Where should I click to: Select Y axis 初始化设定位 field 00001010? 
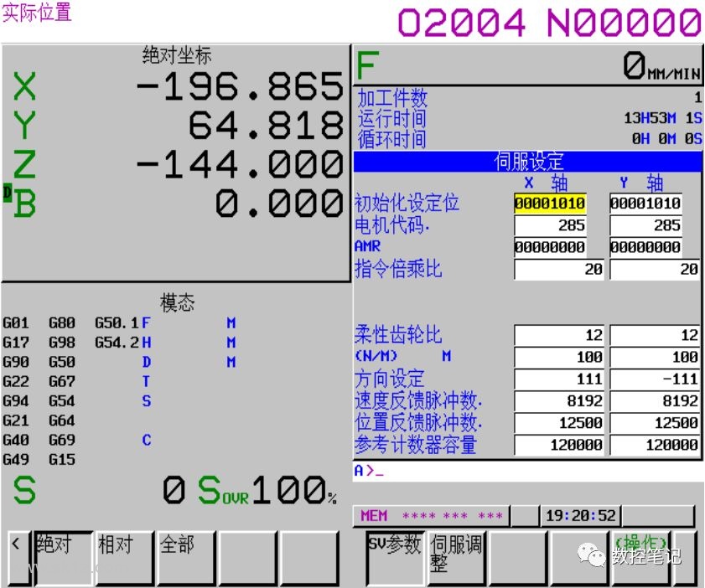click(645, 204)
